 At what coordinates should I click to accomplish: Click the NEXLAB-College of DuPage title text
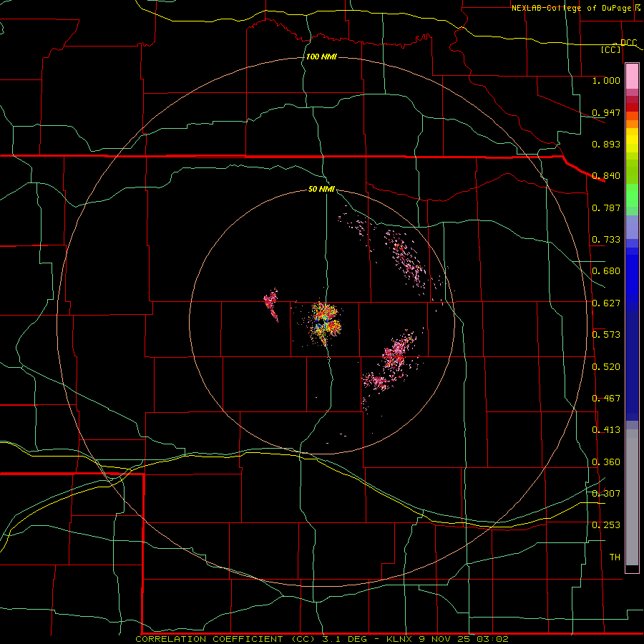click(x=573, y=8)
